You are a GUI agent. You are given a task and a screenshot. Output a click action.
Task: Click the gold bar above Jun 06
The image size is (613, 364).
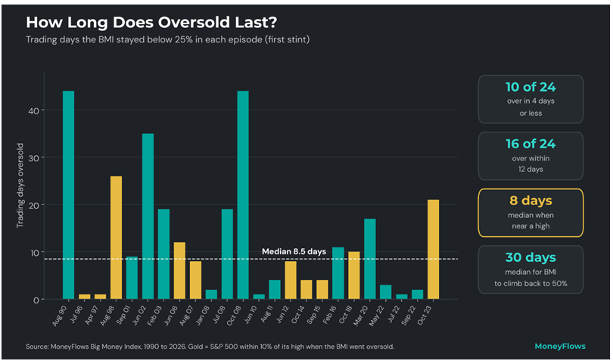(179, 271)
